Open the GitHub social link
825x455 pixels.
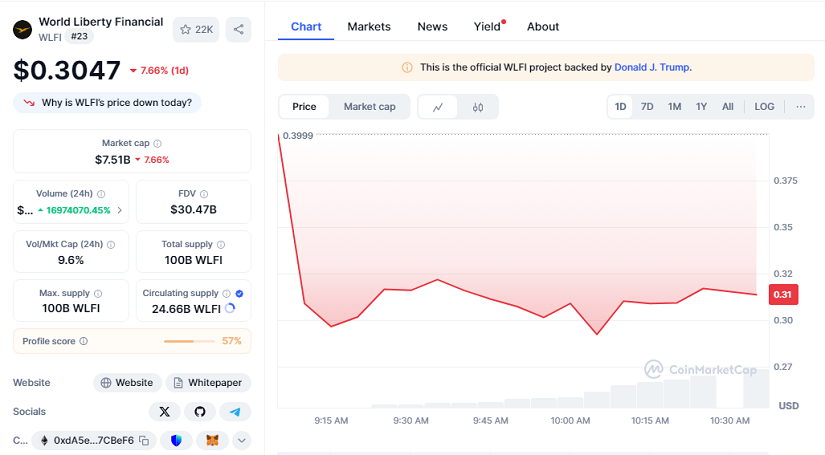pyautogui.click(x=200, y=412)
